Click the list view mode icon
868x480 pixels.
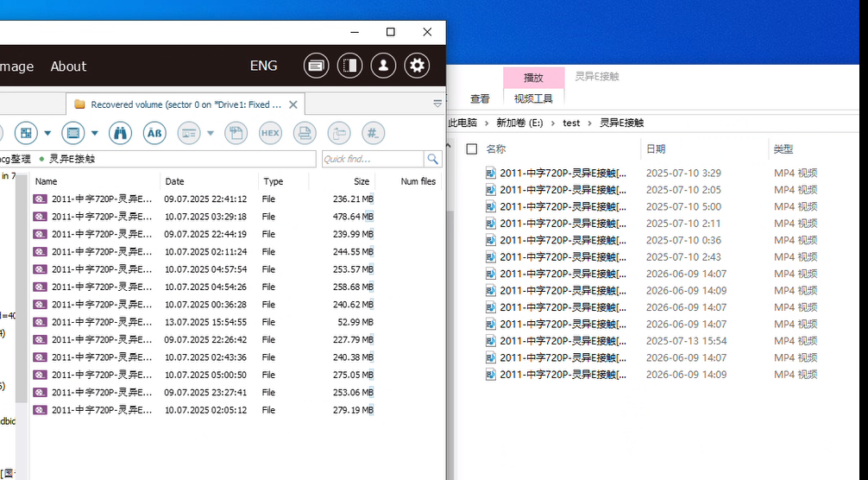[x=73, y=133]
